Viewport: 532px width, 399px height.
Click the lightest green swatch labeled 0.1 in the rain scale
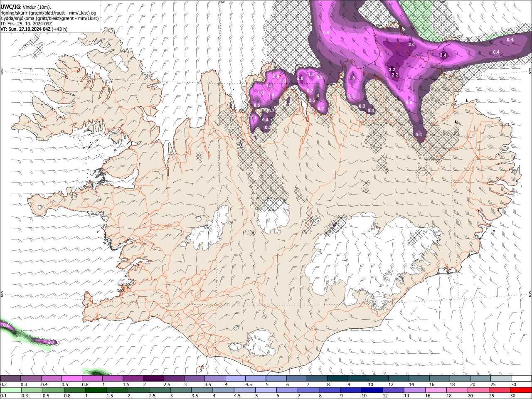click(x=11, y=390)
